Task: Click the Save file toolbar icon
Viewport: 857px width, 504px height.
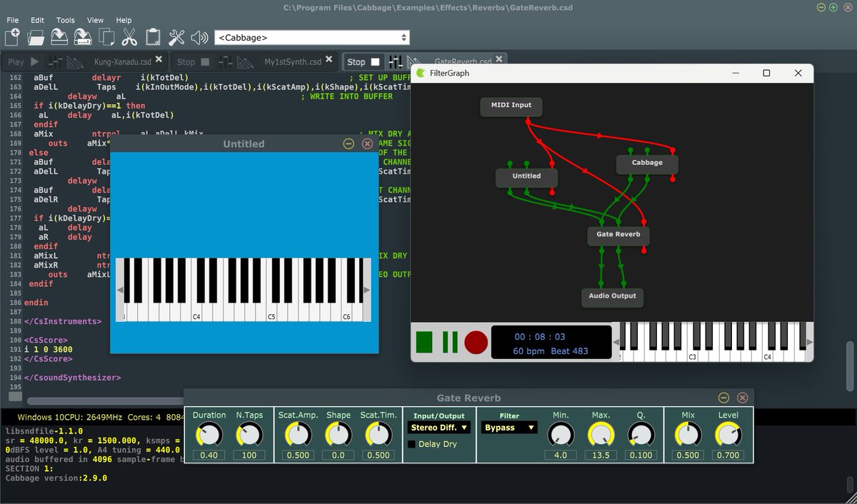Action: tap(59, 37)
